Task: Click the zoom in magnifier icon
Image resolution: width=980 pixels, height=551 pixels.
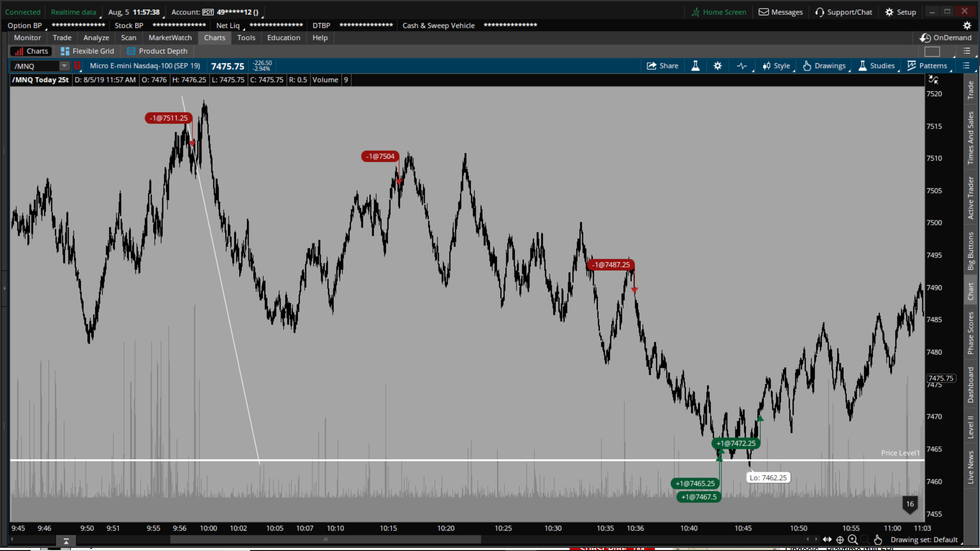Action: [x=853, y=540]
